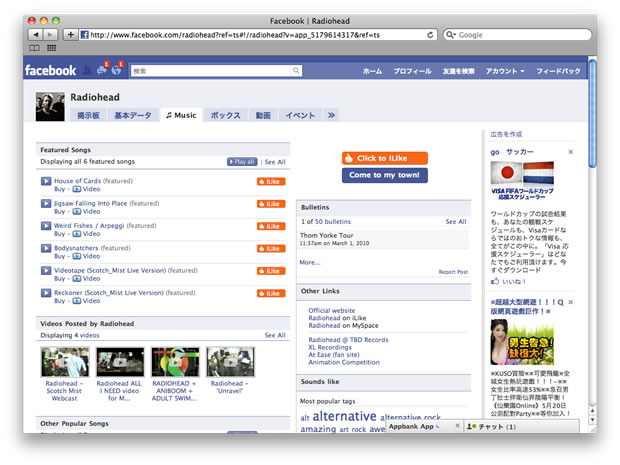Go forward with the Safari forward arrow
Image resolution: width=620 pixels, height=465 pixels.
[x=50, y=35]
